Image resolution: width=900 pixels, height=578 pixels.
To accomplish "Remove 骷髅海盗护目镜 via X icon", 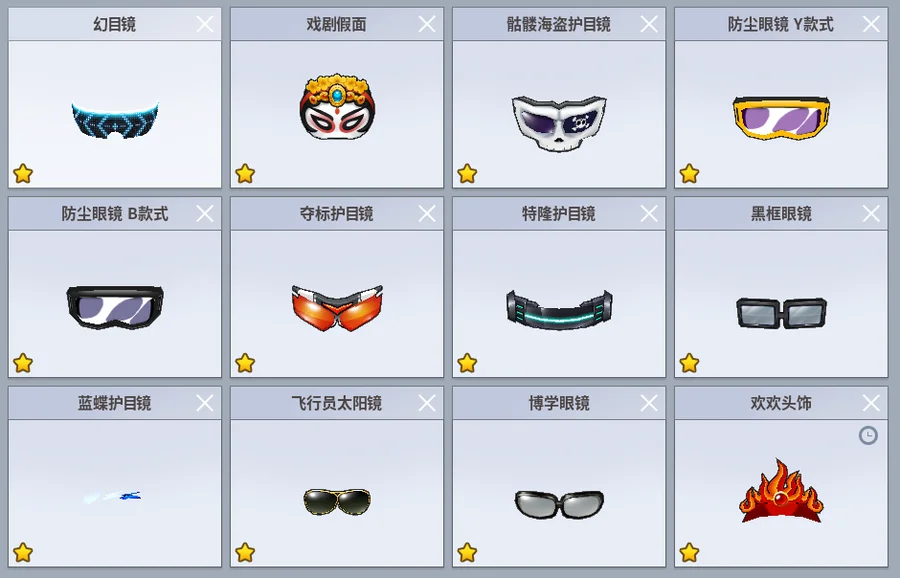I will pos(649,24).
